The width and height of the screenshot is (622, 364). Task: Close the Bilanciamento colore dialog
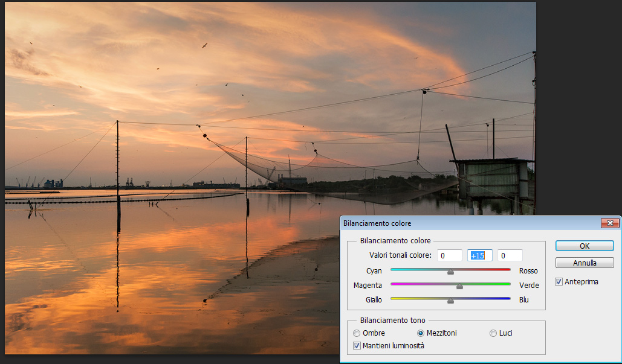(609, 223)
